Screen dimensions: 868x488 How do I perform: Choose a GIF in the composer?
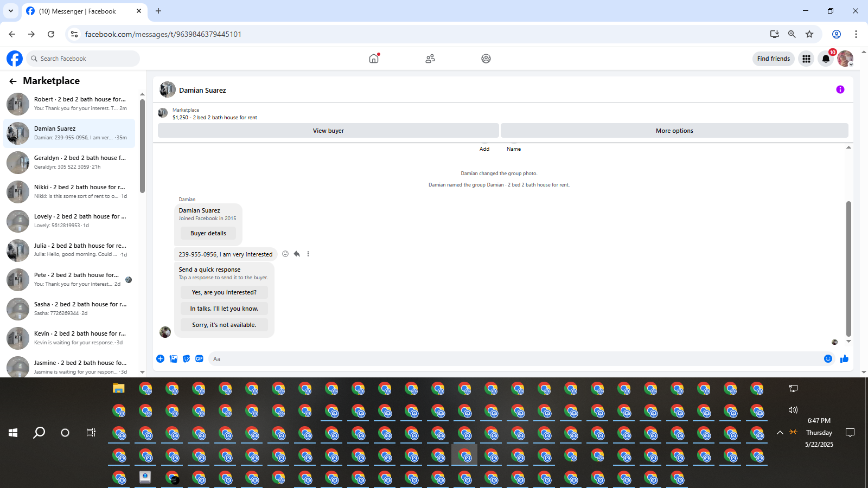200,359
